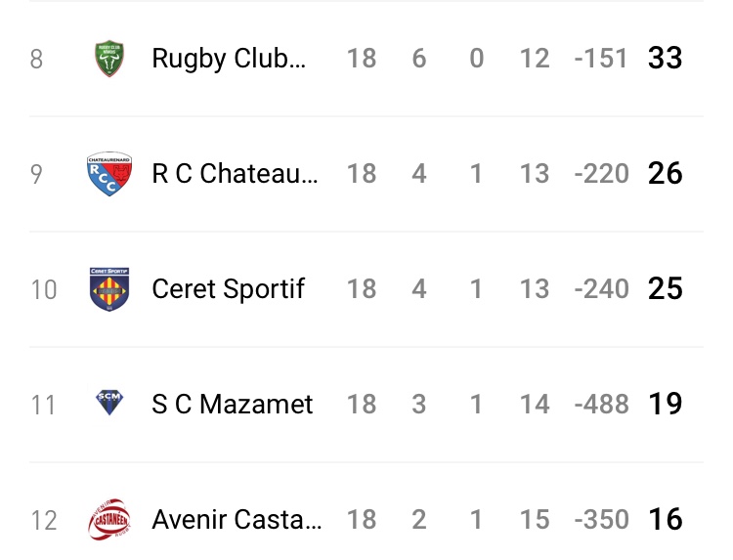
Task: Click S C Mazamet's 19 points
Action: (665, 405)
